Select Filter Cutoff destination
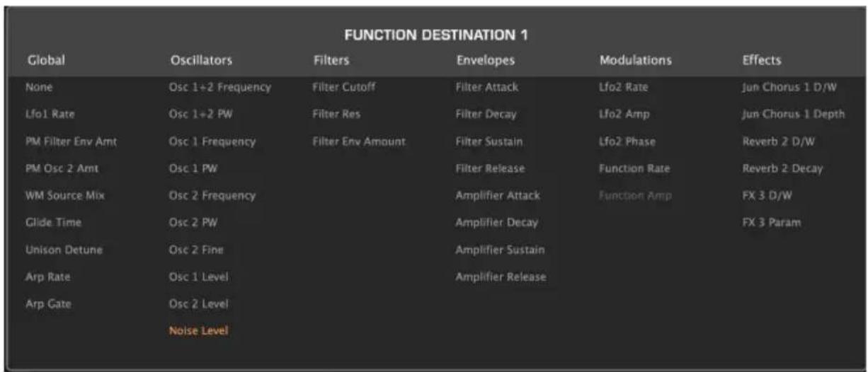The width and height of the screenshot is (868, 372). click(343, 88)
